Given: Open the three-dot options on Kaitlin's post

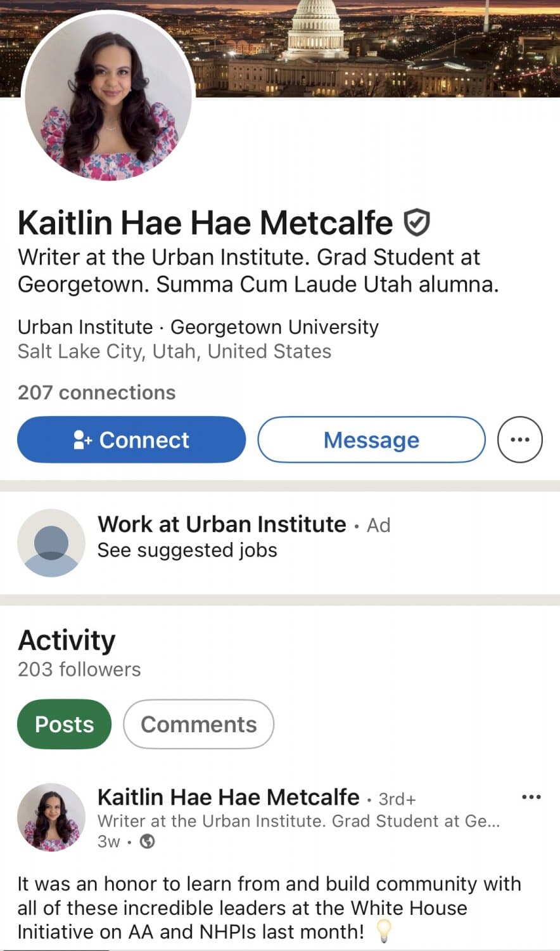Looking at the screenshot, I should coord(531,796).
